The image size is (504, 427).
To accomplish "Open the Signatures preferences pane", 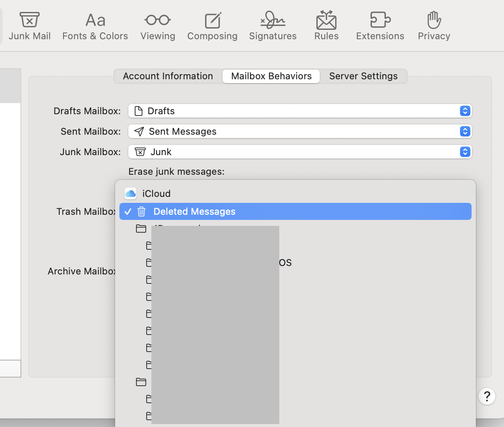I will 273,26.
